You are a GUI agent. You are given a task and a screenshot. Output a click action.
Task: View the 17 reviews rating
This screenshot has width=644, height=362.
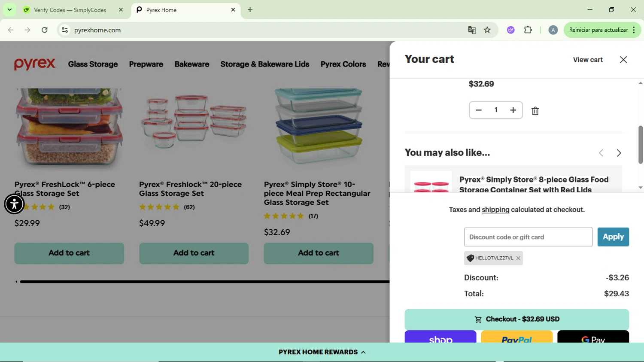pos(291,216)
